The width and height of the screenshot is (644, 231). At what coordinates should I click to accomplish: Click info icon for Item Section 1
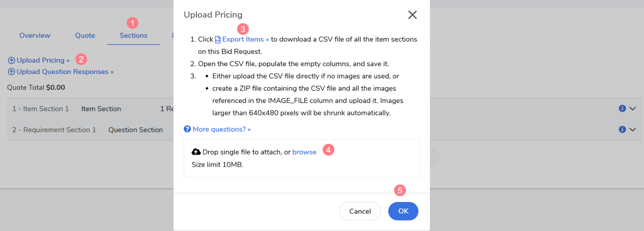point(622,109)
